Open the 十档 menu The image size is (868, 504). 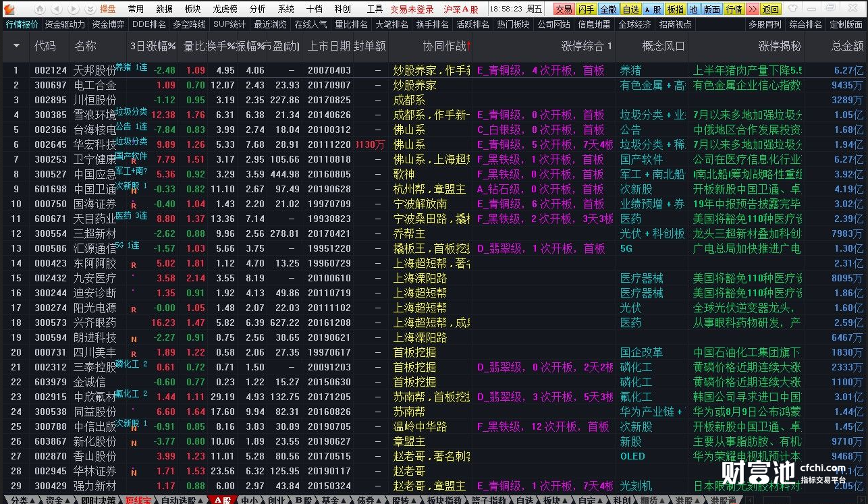(x=314, y=9)
